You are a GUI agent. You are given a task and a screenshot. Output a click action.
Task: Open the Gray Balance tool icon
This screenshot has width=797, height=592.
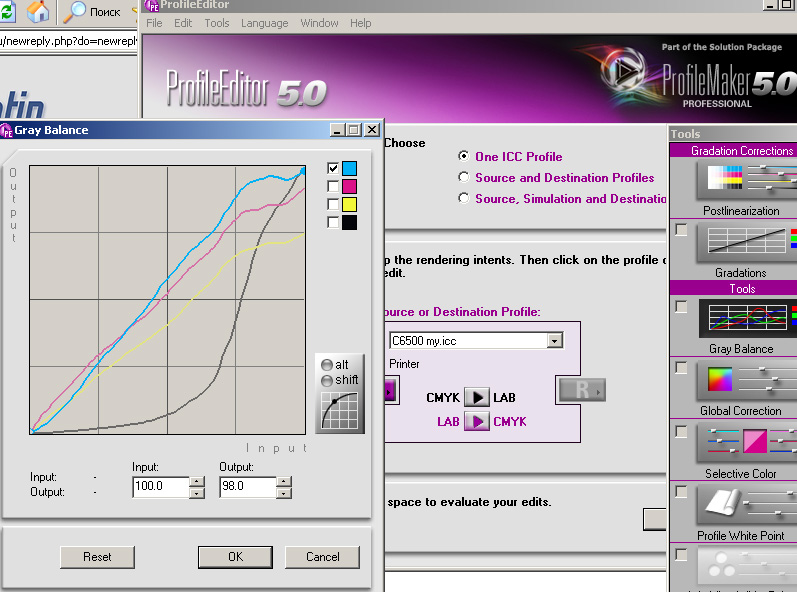click(746, 319)
